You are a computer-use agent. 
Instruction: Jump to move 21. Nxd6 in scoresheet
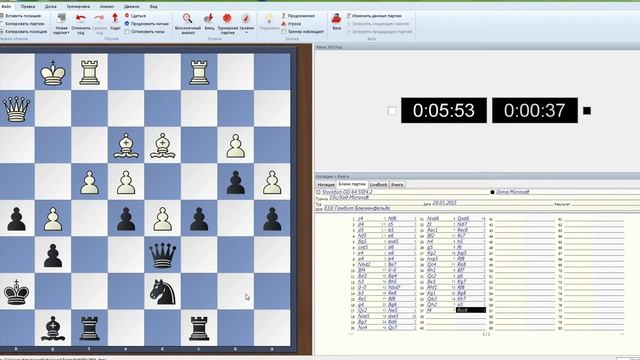pyautogui.click(x=433, y=219)
